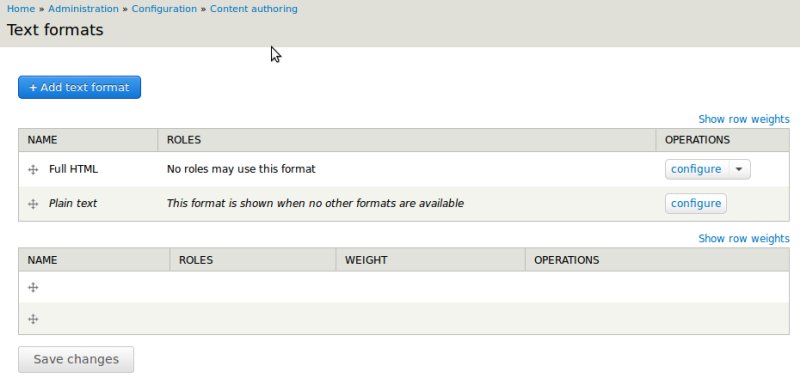Show row weights for lower table
This screenshot has height=378, width=800.
tap(744, 238)
